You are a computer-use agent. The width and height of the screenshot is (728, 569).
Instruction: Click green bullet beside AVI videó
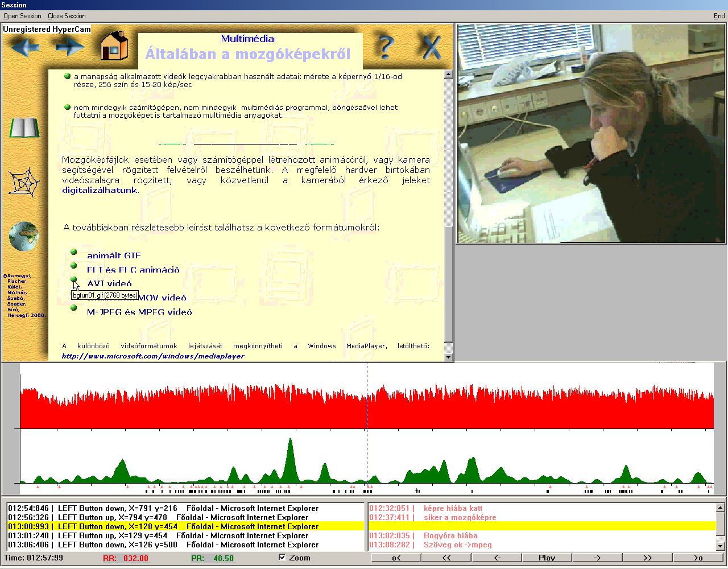(74, 279)
